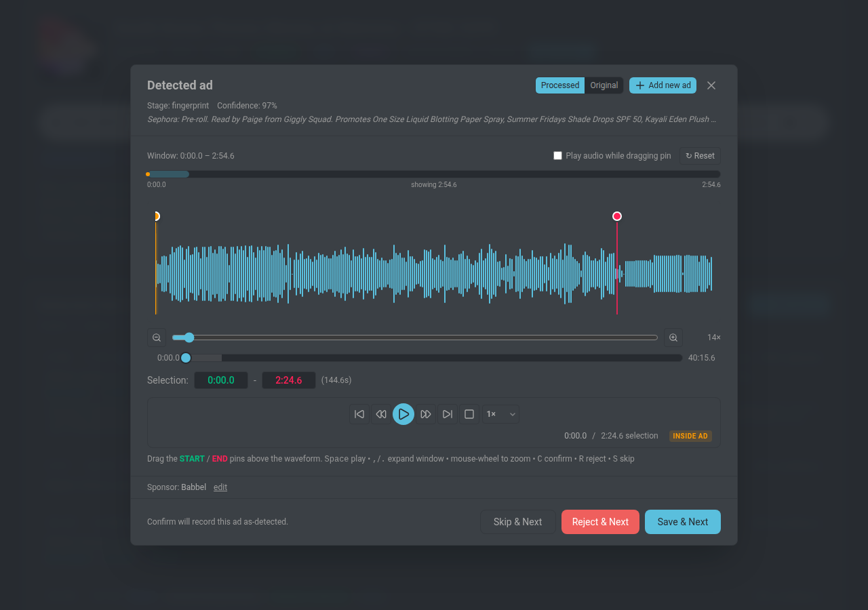Image resolution: width=868 pixels, height=610 pixels.
Task: Click the red END pin marker
Action: 617,216
